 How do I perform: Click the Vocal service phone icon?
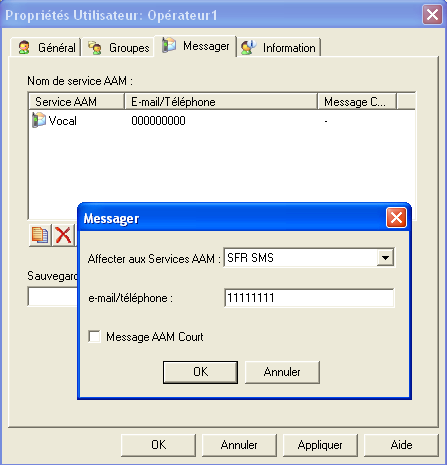click(39, 120)
